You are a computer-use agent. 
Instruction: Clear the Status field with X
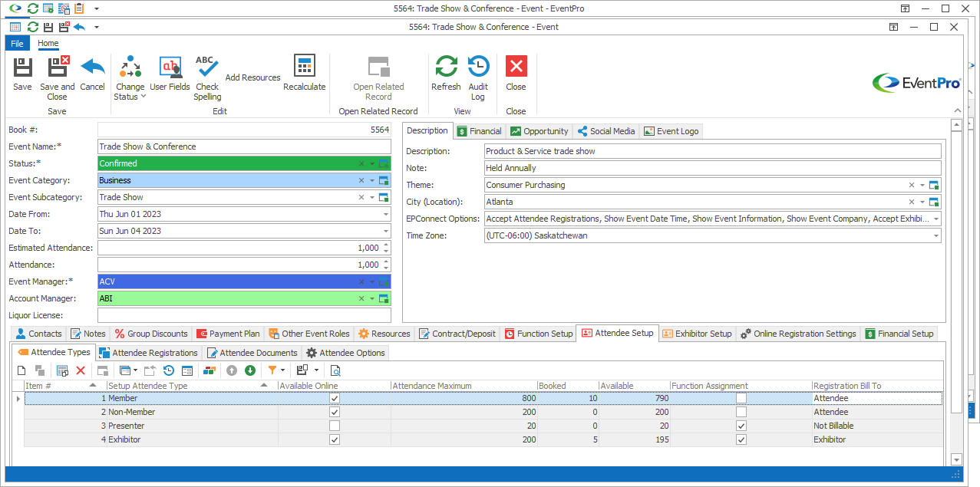pos(361,163)
